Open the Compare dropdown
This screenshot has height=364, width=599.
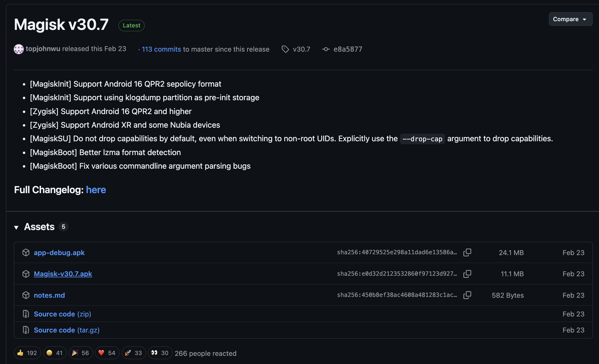coord(570,19)
